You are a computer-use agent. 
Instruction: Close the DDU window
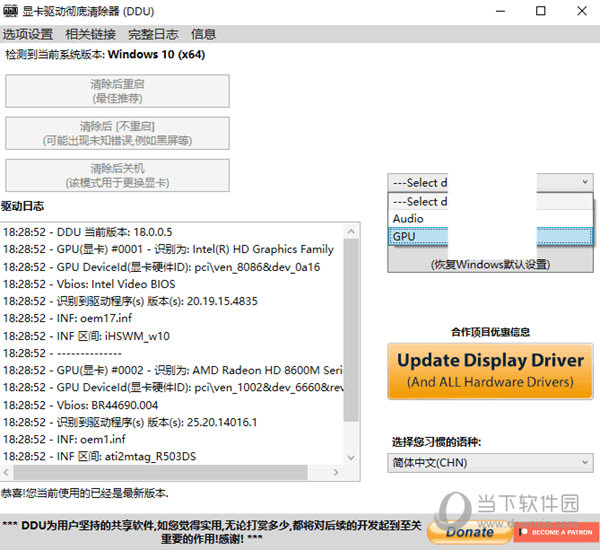582,11
